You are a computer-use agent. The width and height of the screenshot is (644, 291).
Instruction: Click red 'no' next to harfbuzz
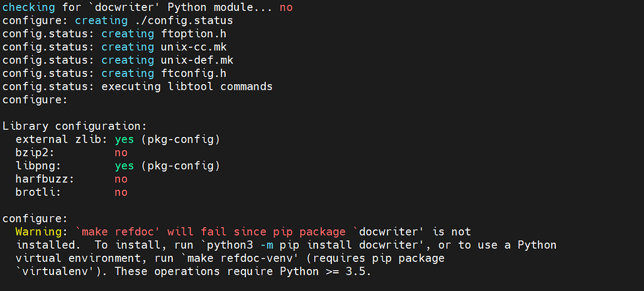121,179
